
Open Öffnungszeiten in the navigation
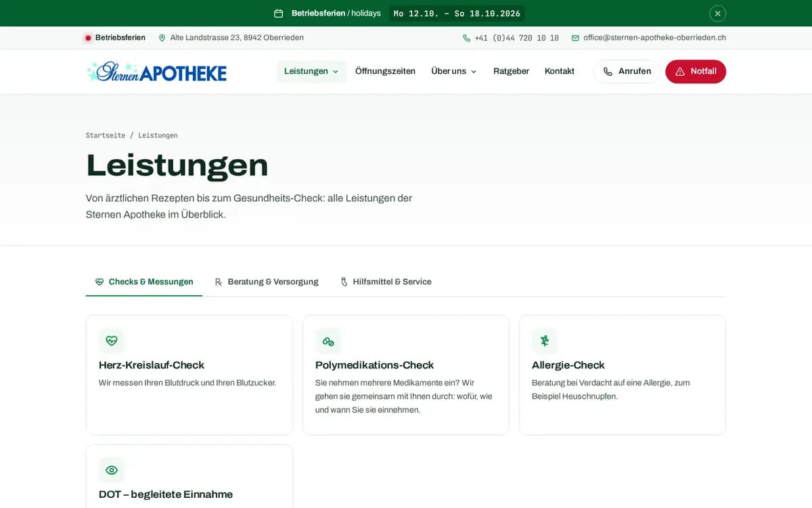(385, 71)
